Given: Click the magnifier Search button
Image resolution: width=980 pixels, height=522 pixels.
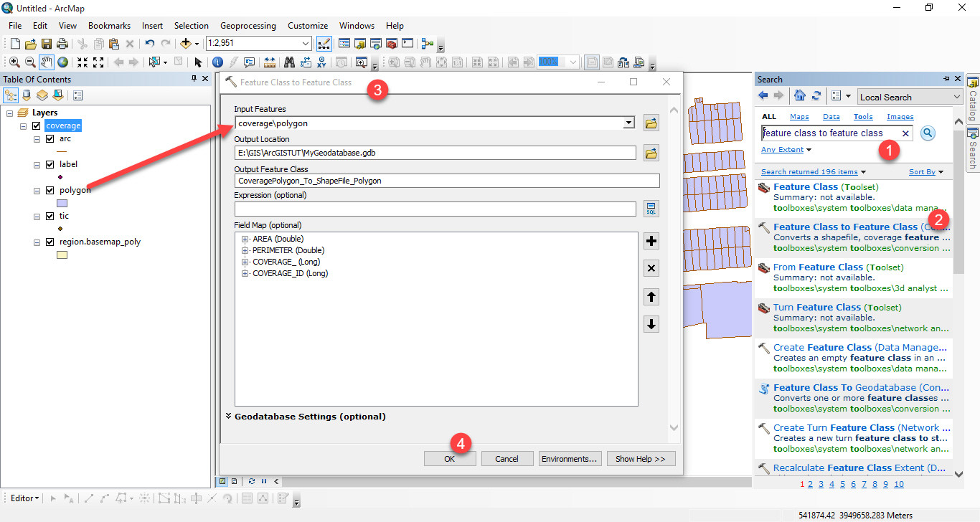Looking at the screenshot, I should pyautogui.click(x=928, y=133).
